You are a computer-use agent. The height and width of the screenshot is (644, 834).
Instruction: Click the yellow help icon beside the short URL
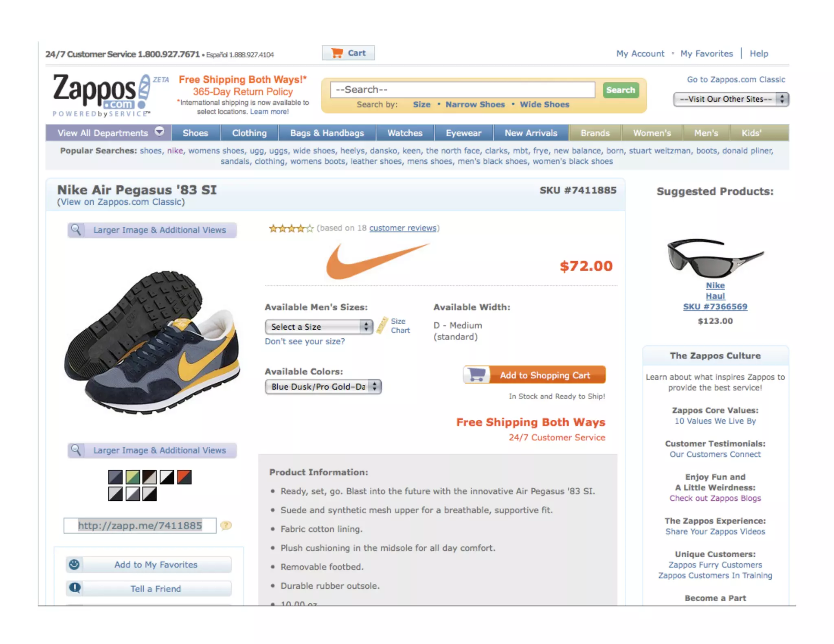pyautogui.click(x=226, y=526)
